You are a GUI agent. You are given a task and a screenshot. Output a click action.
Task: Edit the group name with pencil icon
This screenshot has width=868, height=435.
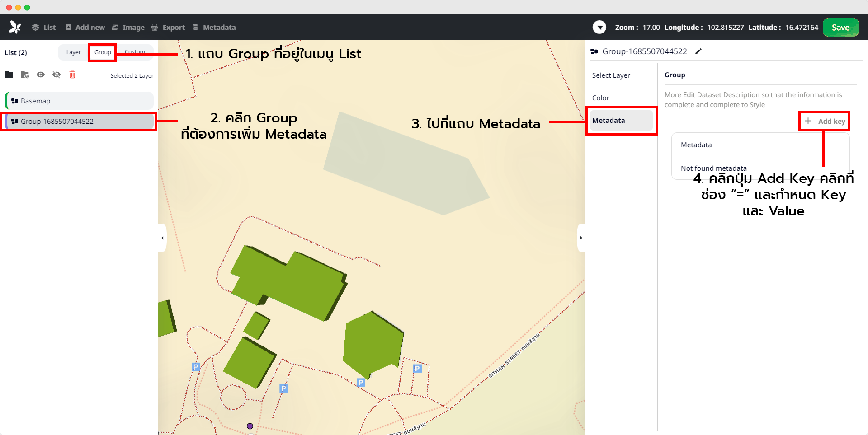[698, 51]
